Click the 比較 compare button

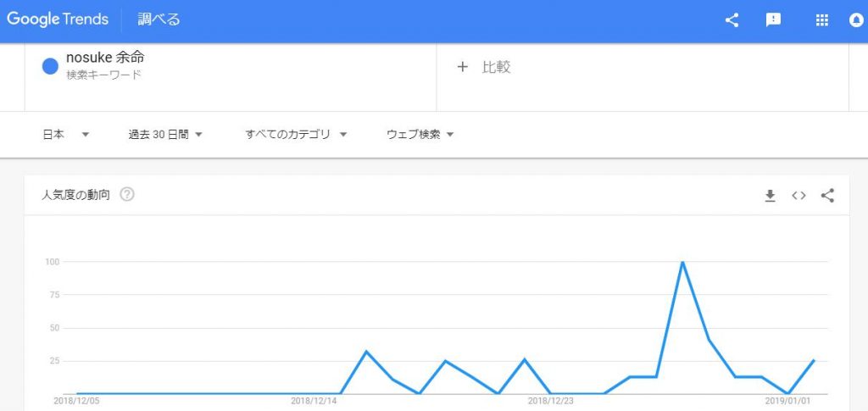496,67
